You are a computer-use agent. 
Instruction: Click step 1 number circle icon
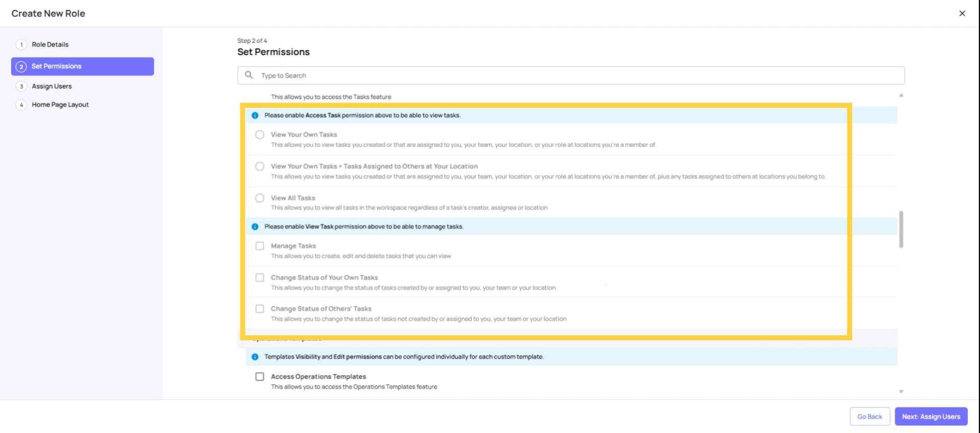21,44
